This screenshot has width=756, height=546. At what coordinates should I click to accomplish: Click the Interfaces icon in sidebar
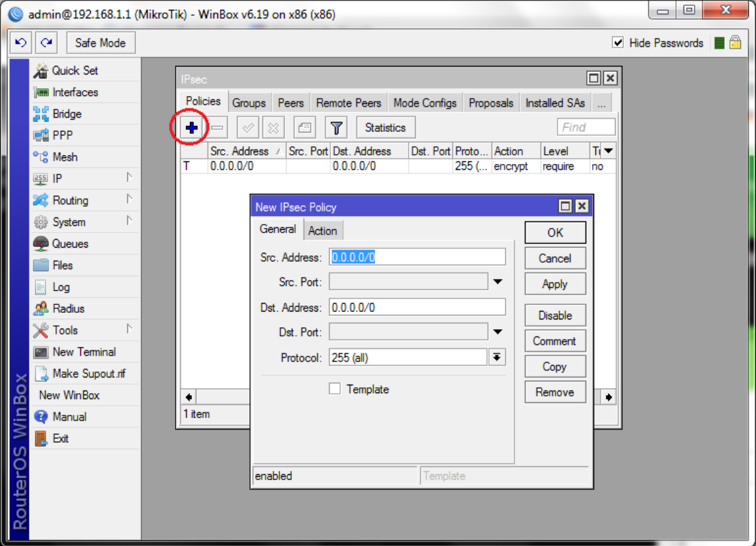click(x=41, y=92)
